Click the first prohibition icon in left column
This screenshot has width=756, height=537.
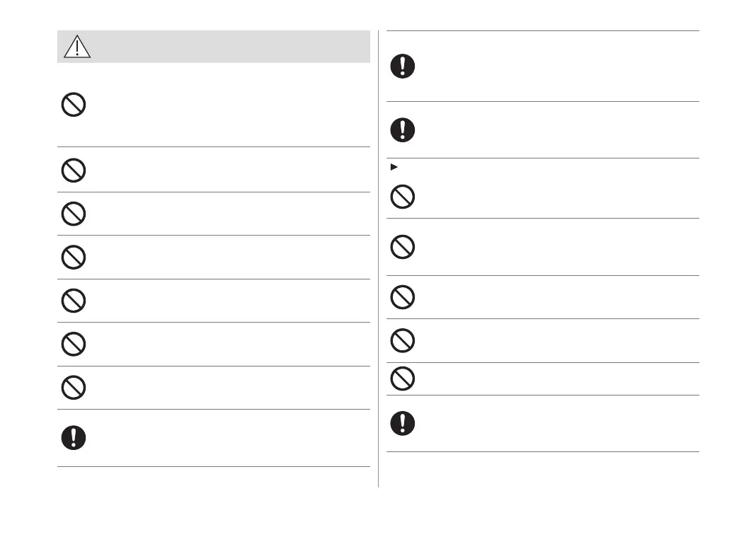(74, 105)
